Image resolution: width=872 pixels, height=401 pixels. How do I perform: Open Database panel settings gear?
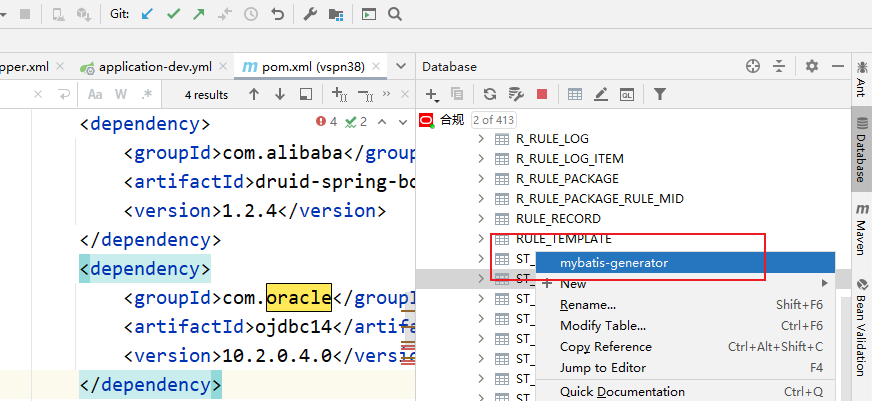click(x=812, y=66)
